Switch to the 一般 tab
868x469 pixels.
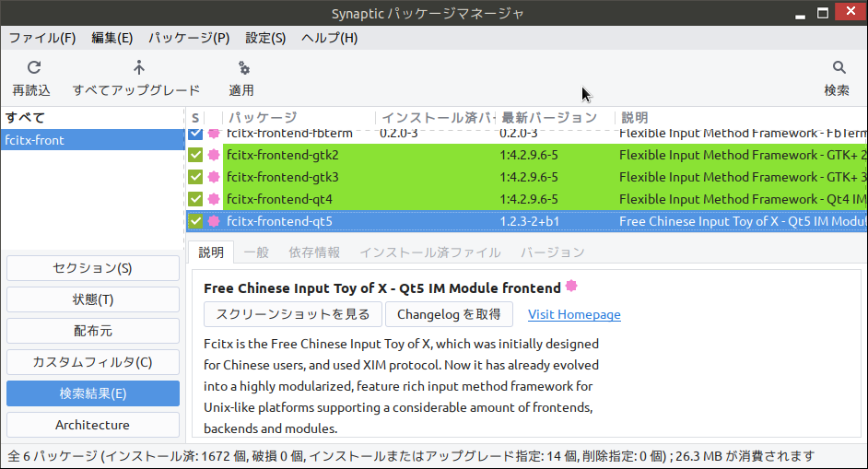click(x=256, y=252)
